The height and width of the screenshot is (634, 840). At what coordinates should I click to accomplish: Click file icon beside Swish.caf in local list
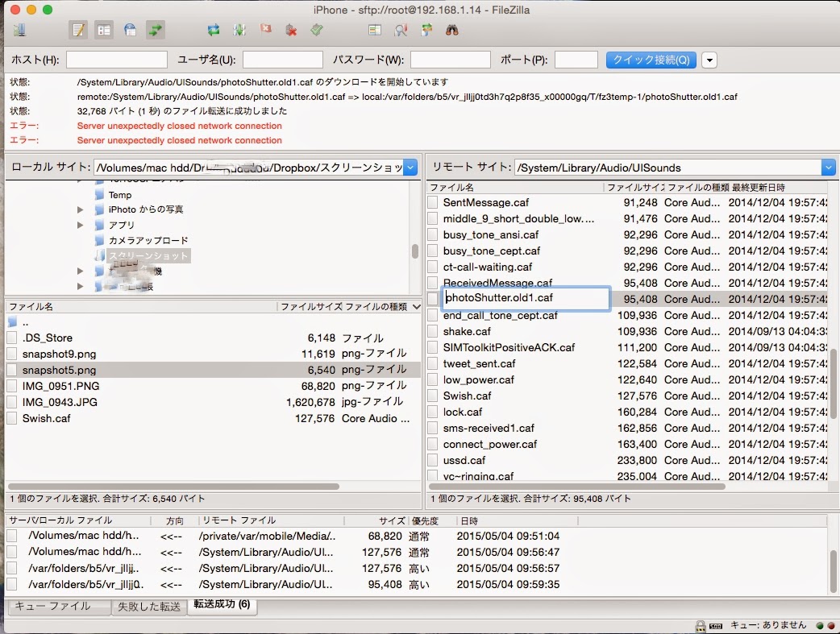[x=12, y=418]
